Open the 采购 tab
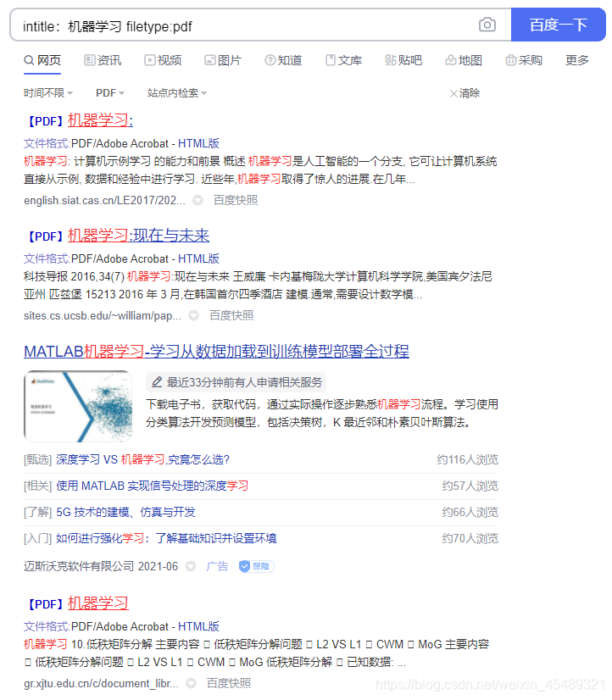612x700 pixels. (x=524, y=60)
